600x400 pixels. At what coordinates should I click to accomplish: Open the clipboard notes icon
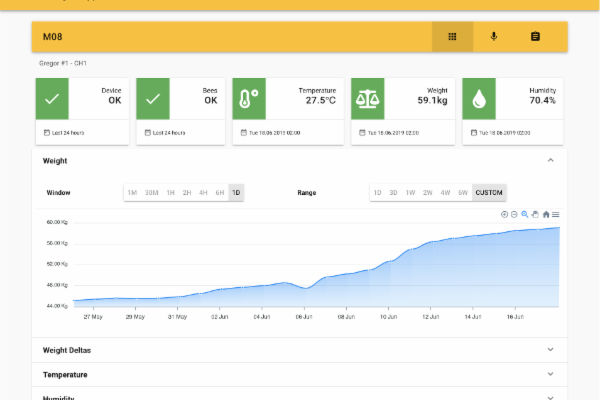(x=535, y=37)
